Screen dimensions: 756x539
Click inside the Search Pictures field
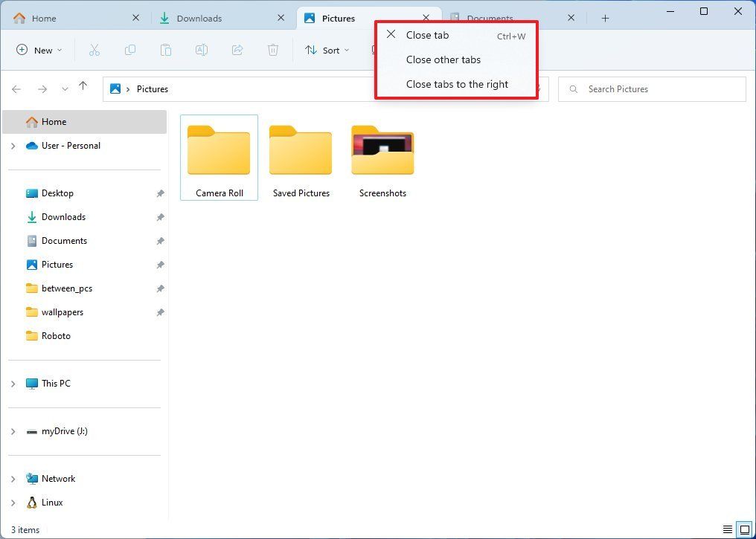click(x=652, y=88)
